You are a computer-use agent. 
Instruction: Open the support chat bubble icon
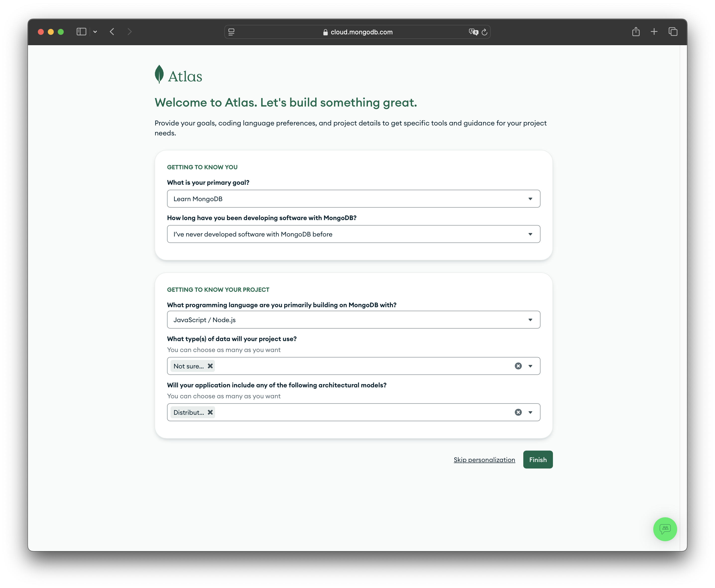[x=664, y=529]
